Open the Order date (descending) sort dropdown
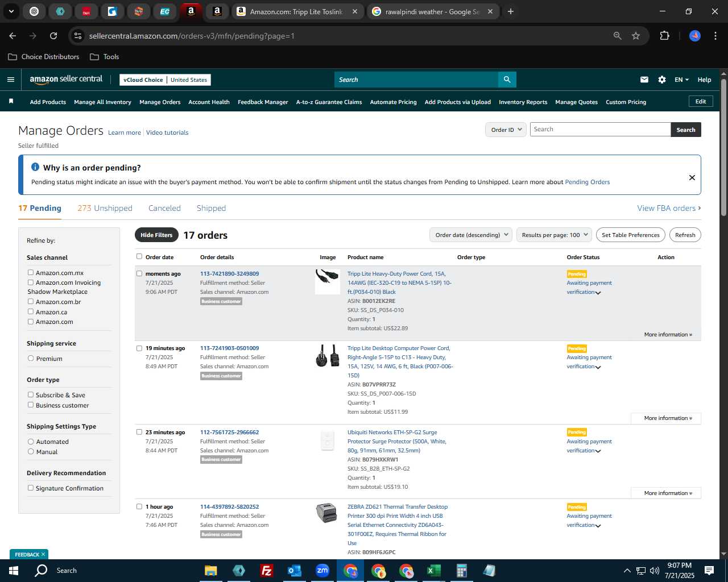The width and height of the screenshot is (728, 582). 470,235
